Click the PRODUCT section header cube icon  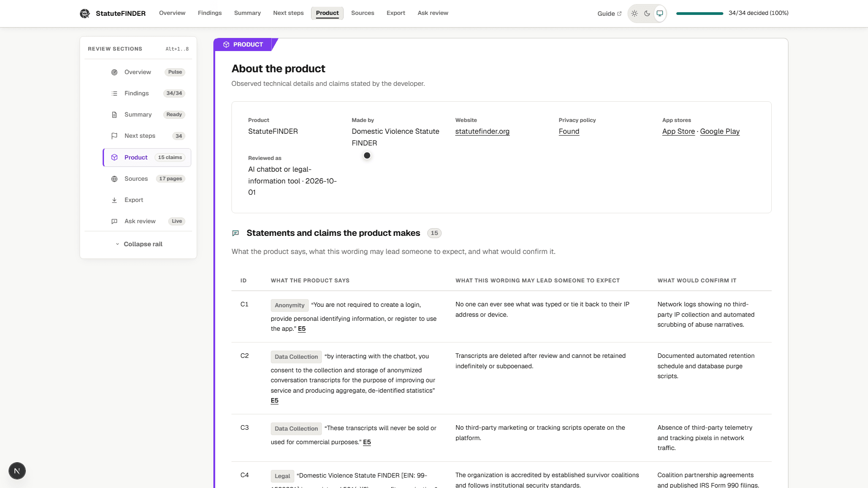(226, 45)
